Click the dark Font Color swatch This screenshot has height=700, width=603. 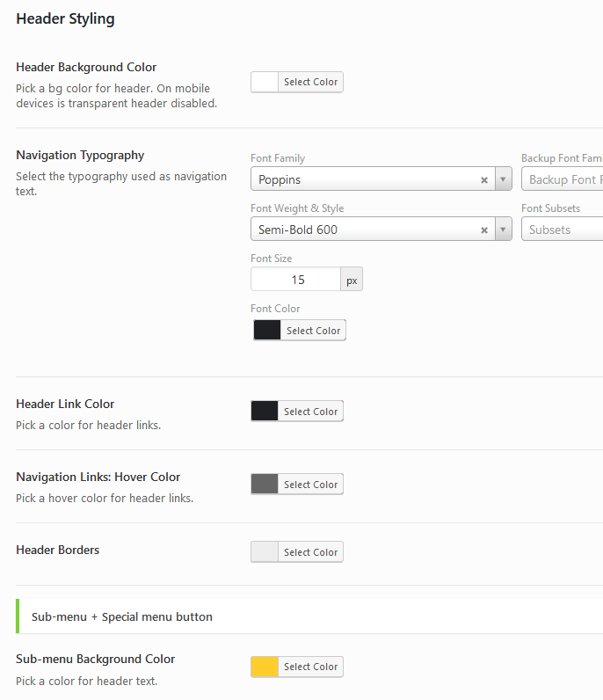267,331
